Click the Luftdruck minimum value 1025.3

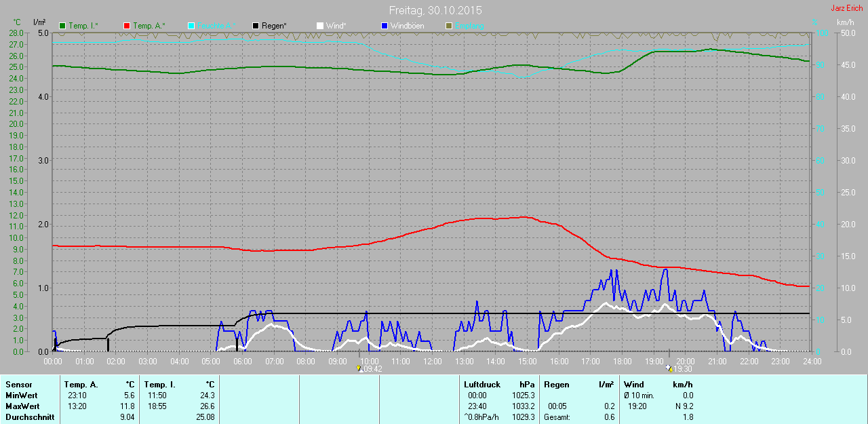click(523, 396)
